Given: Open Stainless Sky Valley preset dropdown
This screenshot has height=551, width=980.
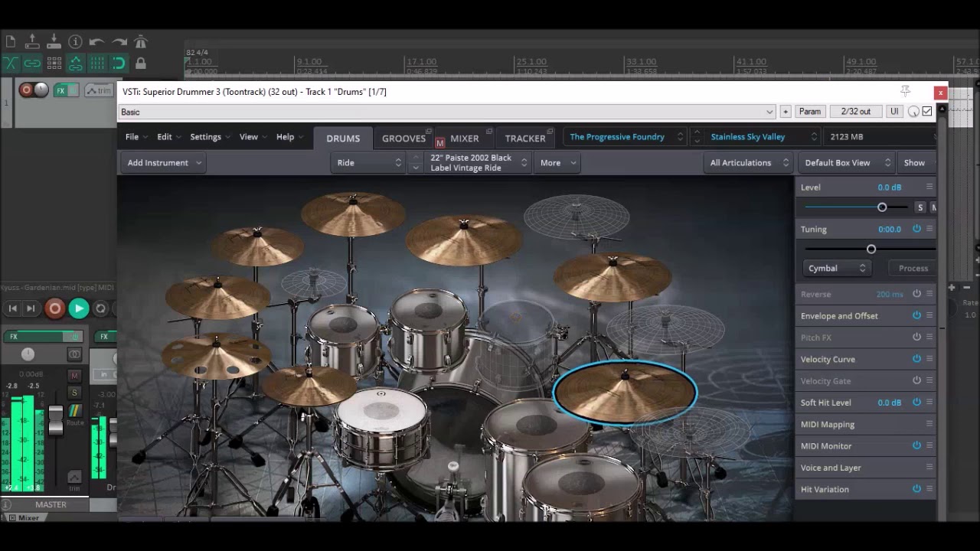Looking at the screenshot, I should [763, 137].
